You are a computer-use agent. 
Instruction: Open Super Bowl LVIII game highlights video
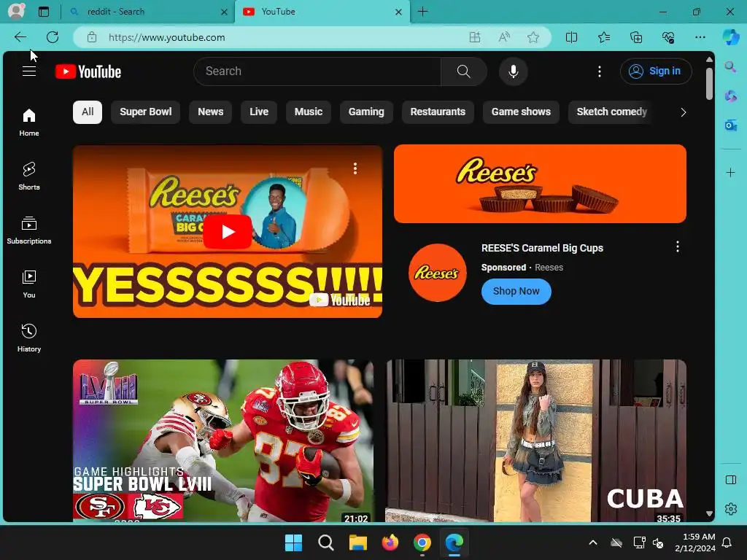click(223, 441)
